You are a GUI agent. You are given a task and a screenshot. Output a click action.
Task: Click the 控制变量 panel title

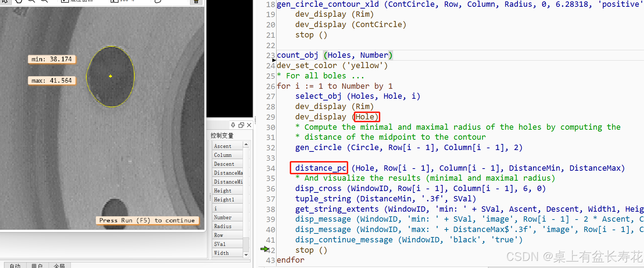(x=222, y=135)
